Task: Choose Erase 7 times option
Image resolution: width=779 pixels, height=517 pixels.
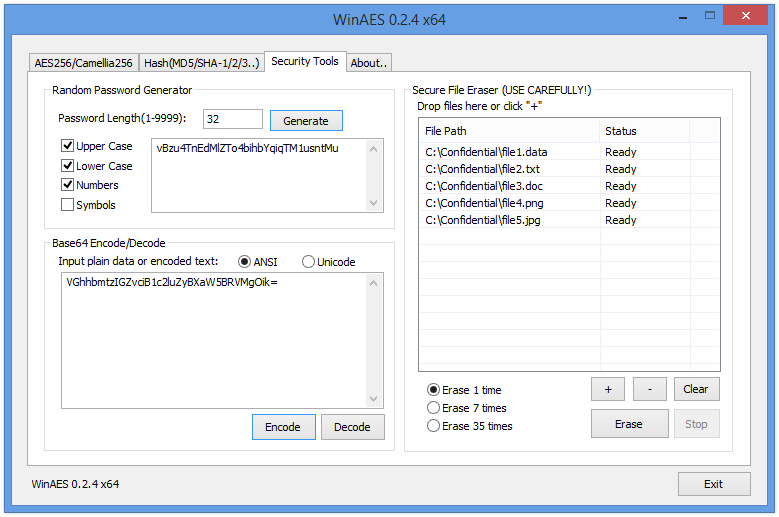Action: [433, 408]
